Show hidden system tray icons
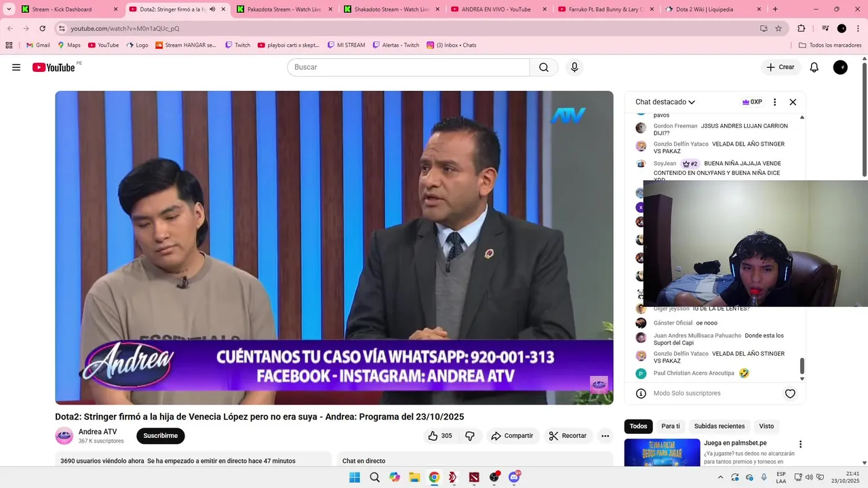868x488 pixels. (x=722, y=477)
